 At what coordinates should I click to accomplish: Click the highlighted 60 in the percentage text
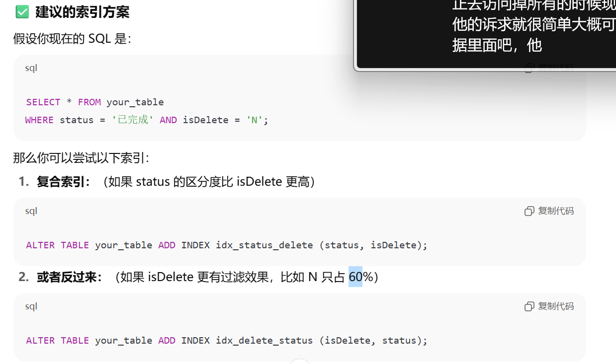coord(355,277)
